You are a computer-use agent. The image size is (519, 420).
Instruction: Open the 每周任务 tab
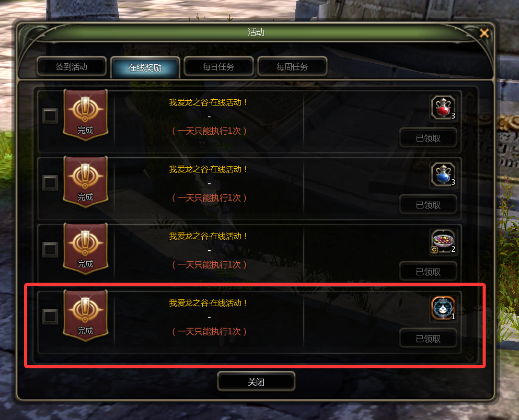pyautogui.click(x=292, y=67)
